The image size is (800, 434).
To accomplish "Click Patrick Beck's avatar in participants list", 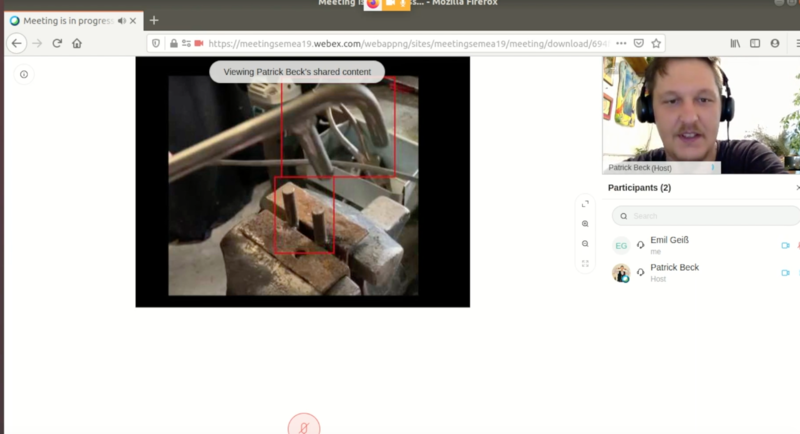I will pyautogui.click(x=621, y=273).
